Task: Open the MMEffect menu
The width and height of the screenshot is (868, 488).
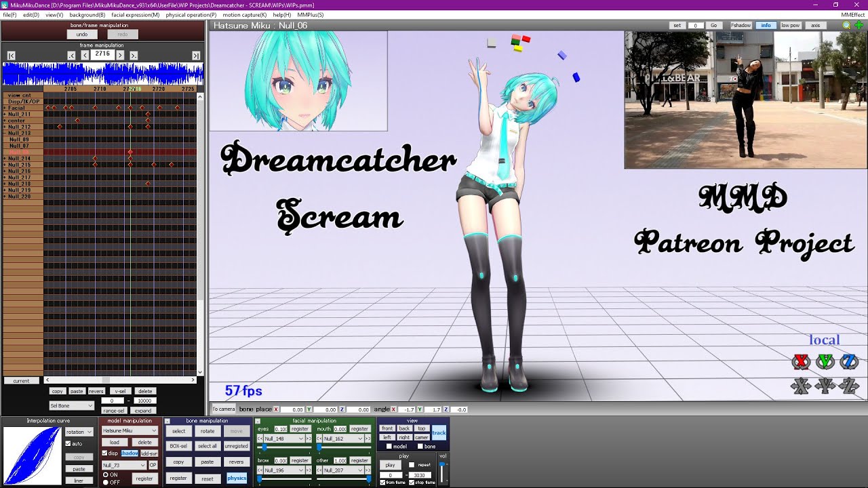Action: tap(852, 14)
